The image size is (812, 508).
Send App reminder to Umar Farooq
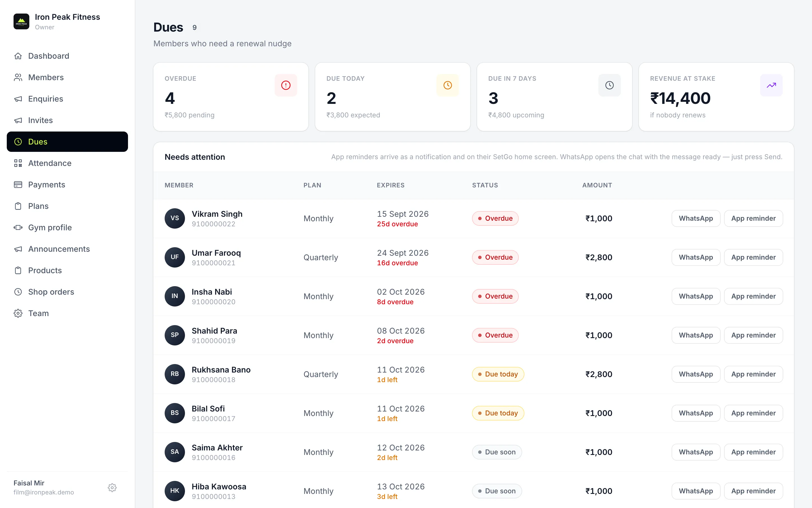coord(753,257)
